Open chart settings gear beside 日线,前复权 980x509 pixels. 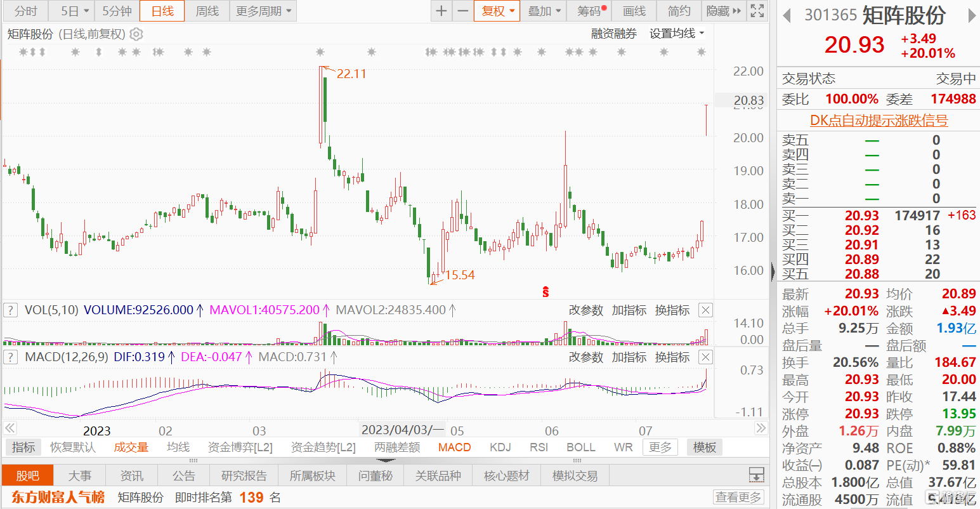[x=136, y=34]
